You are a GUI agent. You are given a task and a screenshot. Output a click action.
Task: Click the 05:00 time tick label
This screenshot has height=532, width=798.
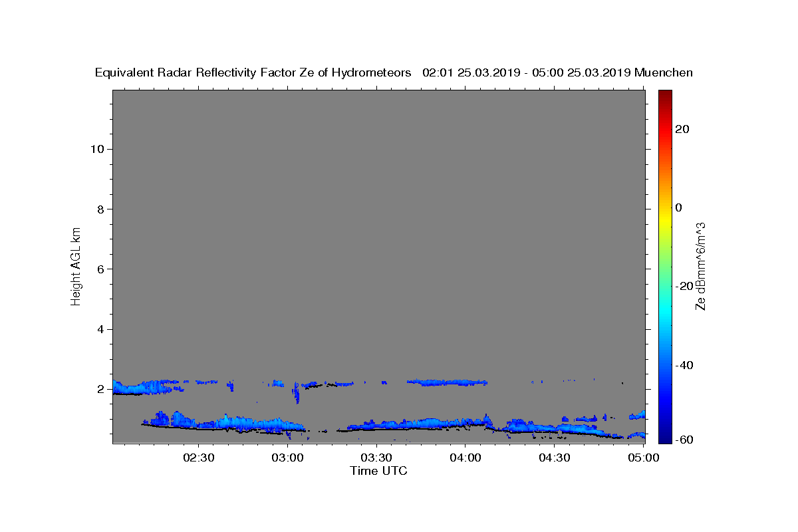pos(644,458)
